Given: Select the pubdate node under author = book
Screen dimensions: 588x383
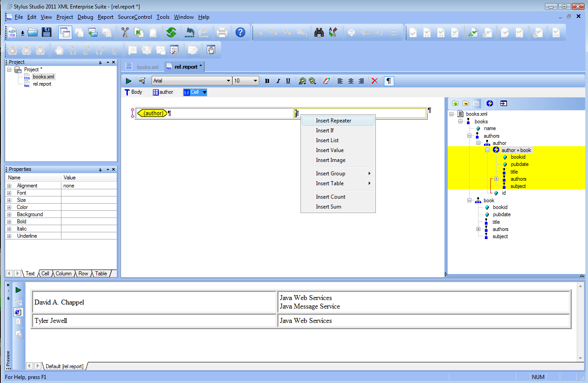Looking at the screenshot, I should click(x=519, y=164).
